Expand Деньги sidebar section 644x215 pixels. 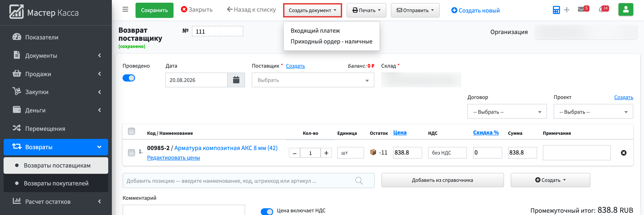(56, 110)
